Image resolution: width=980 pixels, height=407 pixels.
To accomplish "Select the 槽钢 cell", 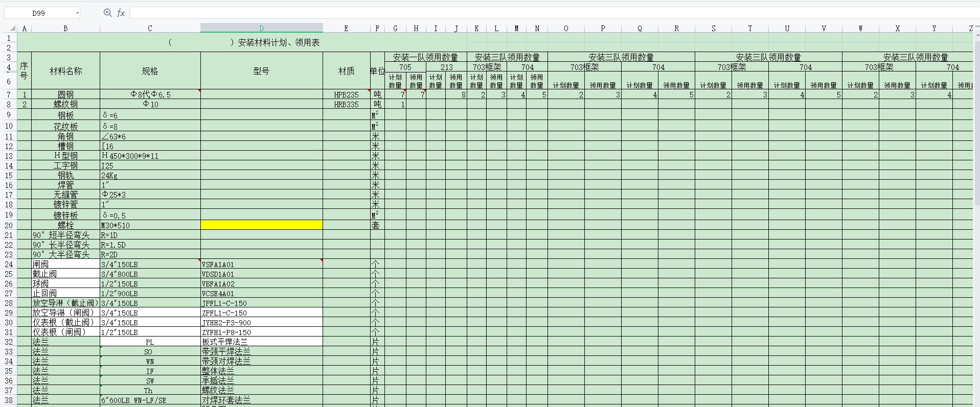I will pos(66,146).
